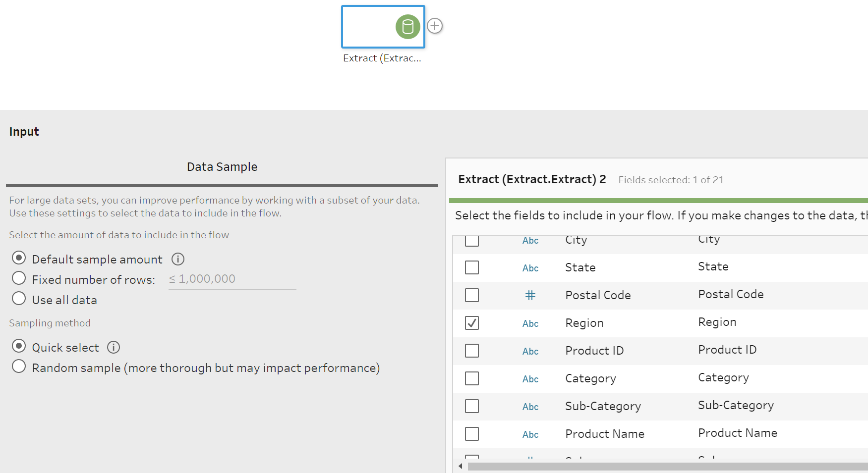Click the row limit input showing 1,000,000
This screenshot has width=868, height=473.
(231, 278)
